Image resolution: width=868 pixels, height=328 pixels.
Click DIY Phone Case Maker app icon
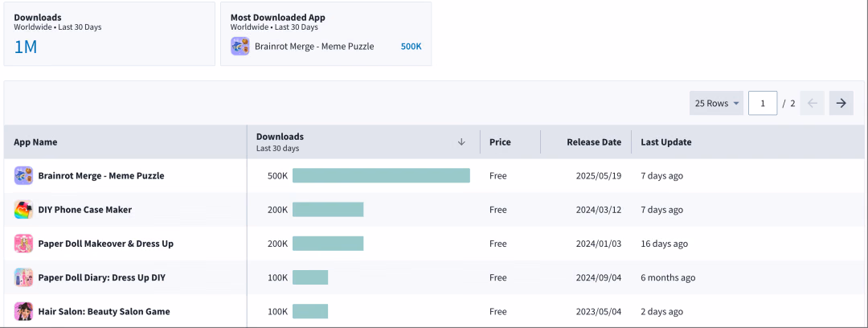pos(23,210)
